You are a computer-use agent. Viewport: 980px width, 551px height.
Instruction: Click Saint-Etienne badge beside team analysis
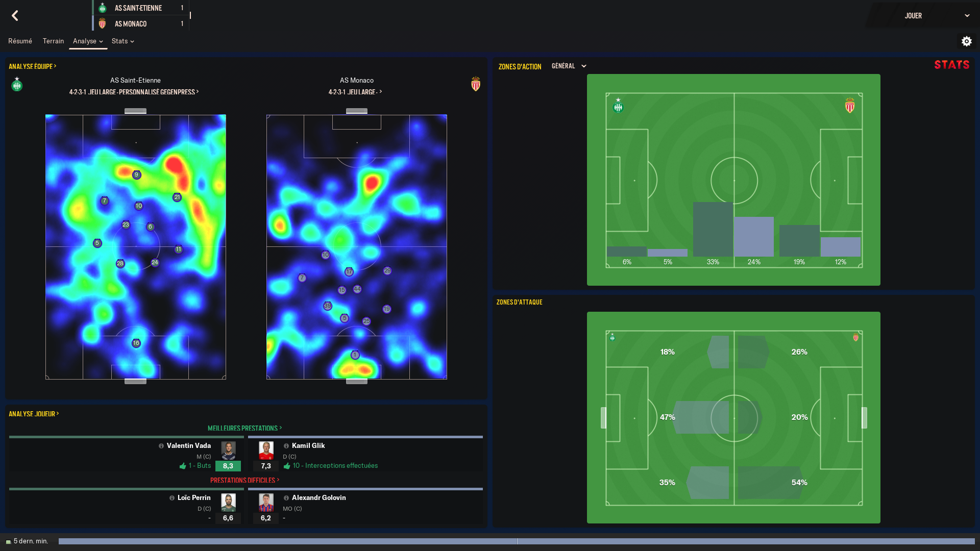pos(17,84)
